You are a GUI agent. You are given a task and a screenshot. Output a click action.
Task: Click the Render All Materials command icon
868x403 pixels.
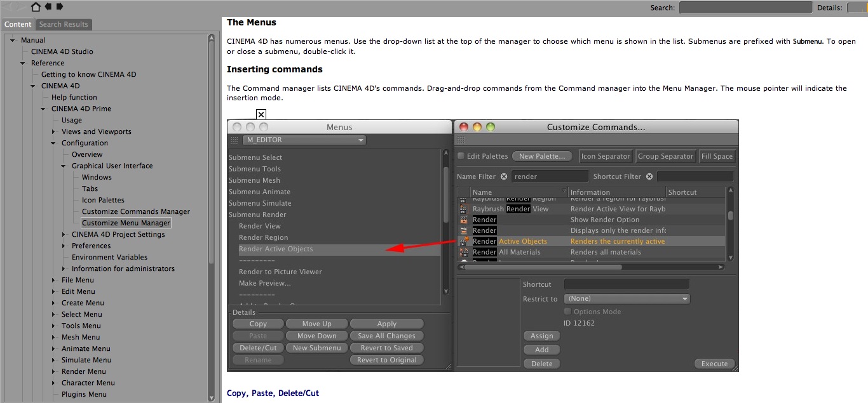(x=464, y=252)
